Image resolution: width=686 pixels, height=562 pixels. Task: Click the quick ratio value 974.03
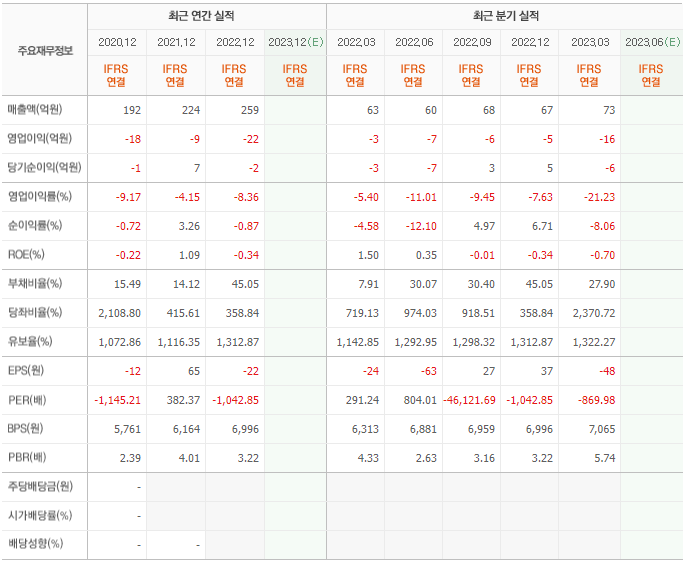(420, 313)
